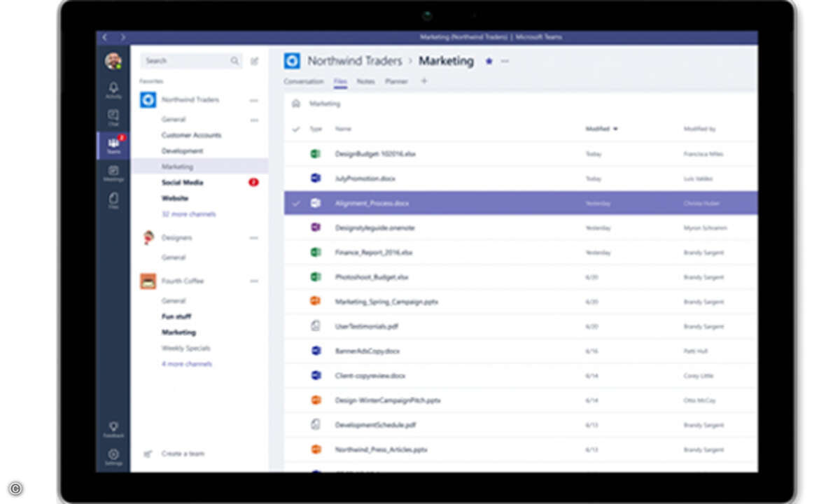The width and height of the screenshot is (840, 504).
Task: Open Client-copyreview.docx file name
Action: pos(370,376)
